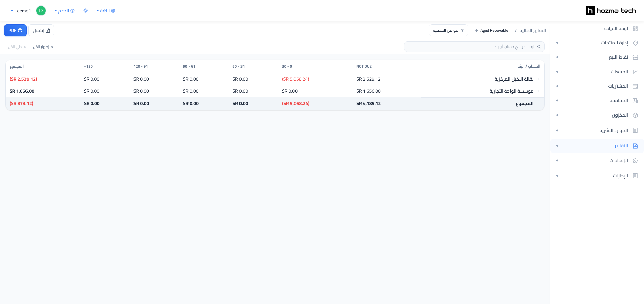Click the المخزون box icon
Viewport: 644px width, 304px height.
point(635,115)
